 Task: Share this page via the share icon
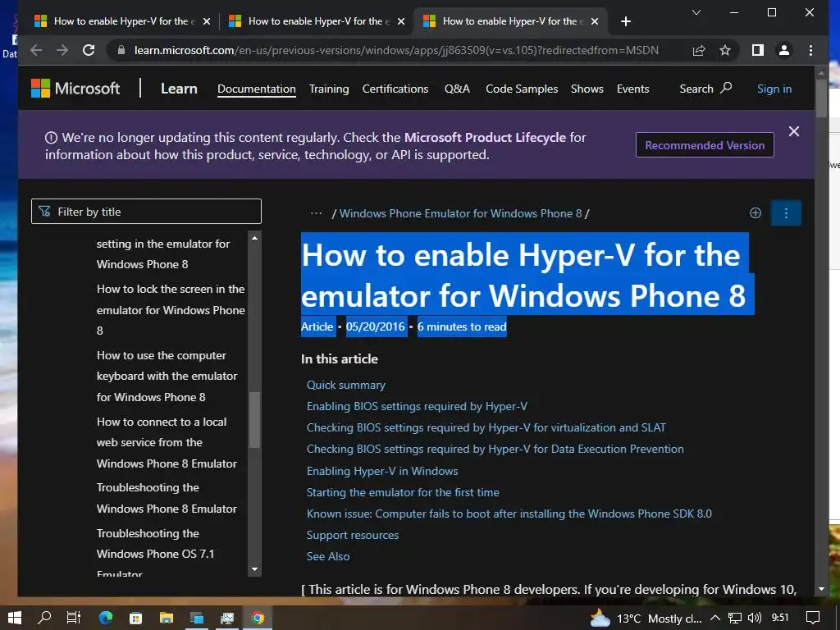[x=699, y=50]
